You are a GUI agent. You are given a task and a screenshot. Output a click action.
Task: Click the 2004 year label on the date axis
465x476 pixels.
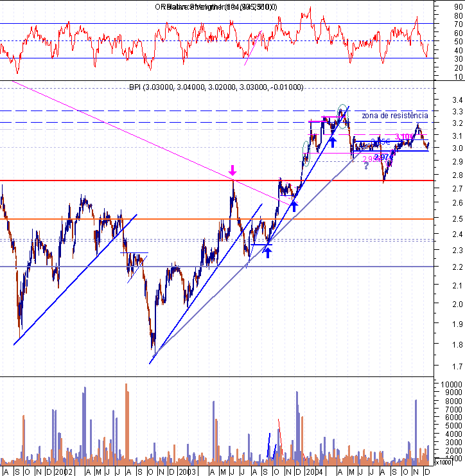(x=314, y=472)
